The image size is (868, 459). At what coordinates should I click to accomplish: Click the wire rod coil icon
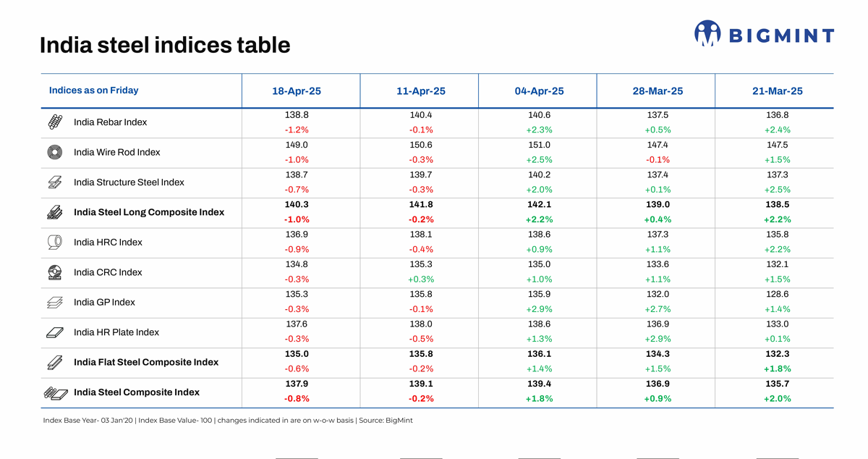point(55,153)
